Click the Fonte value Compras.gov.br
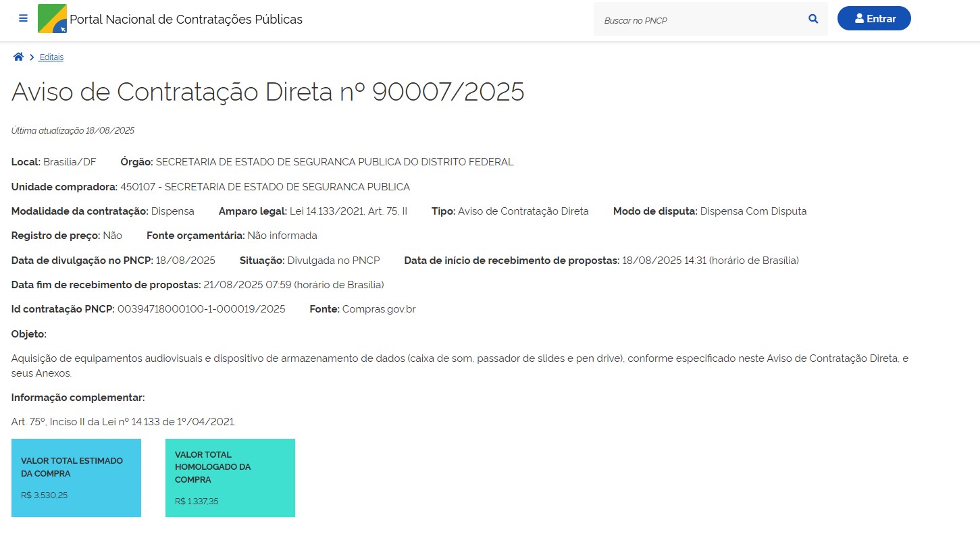Image resolution: width=980 pixels, height=540 pixels. 378,309
